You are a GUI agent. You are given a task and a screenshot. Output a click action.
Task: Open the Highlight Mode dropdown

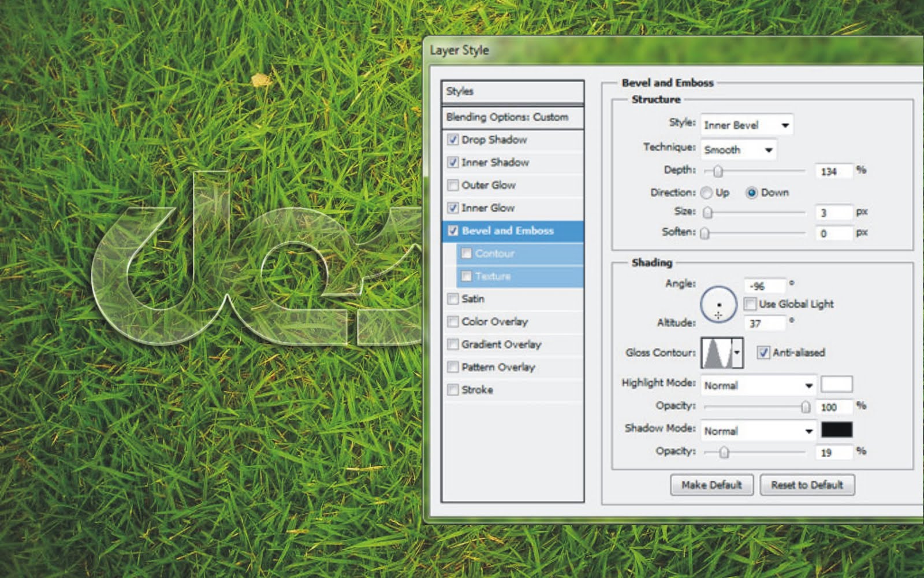point(757,385)
